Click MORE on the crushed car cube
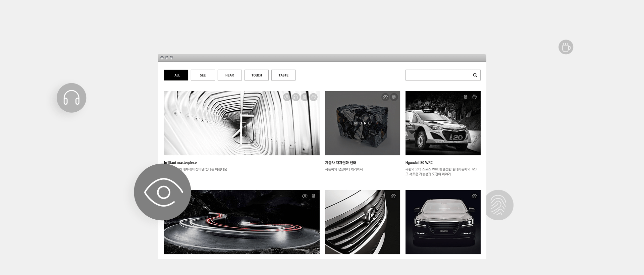Viewport: 644px width, 275px height. pyautogui.click(x=363, y=123)
